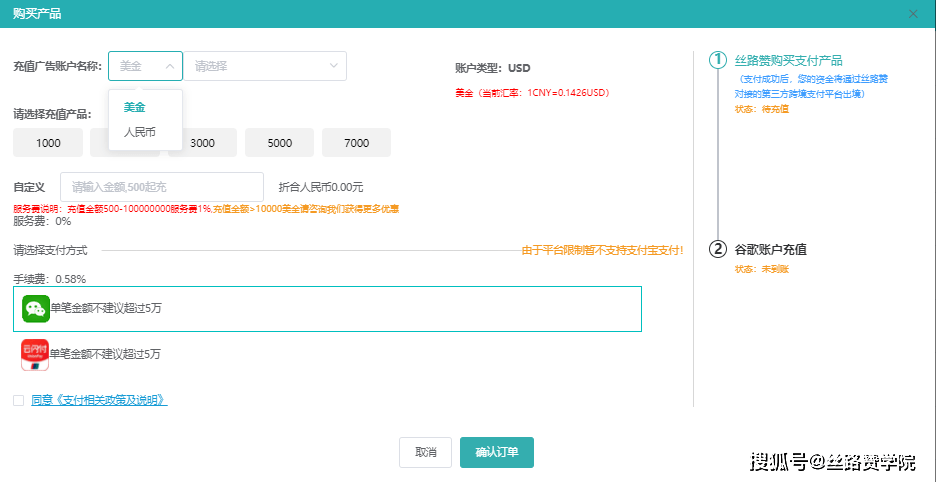This screenshot has width=936, height=482.
Task: Click the custom amount input field
Action: (x=162, y=187)
